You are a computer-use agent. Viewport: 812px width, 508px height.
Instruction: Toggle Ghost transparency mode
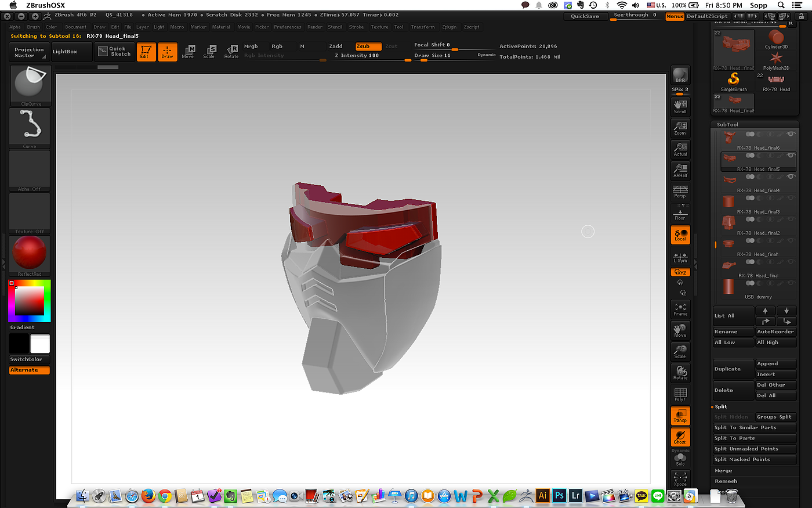[x=680, y=437]
